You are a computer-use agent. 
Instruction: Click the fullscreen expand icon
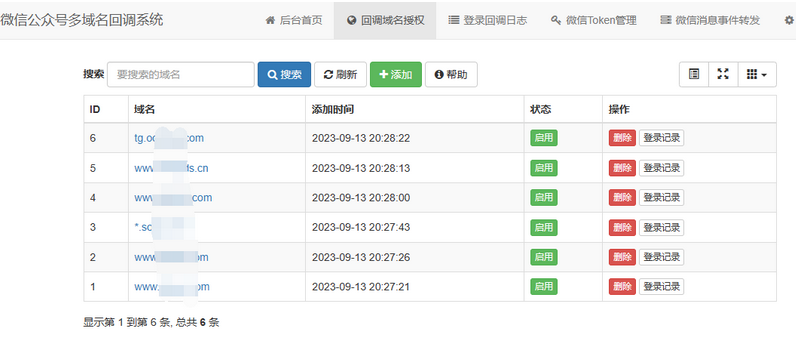(x=723, y=74)
